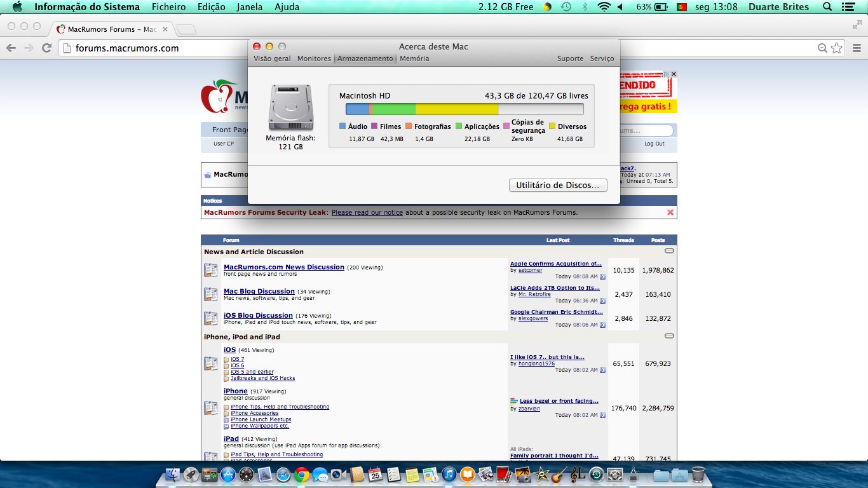
Task: Open MacRumors.com News Discussion forum
Action: [284, 268]
